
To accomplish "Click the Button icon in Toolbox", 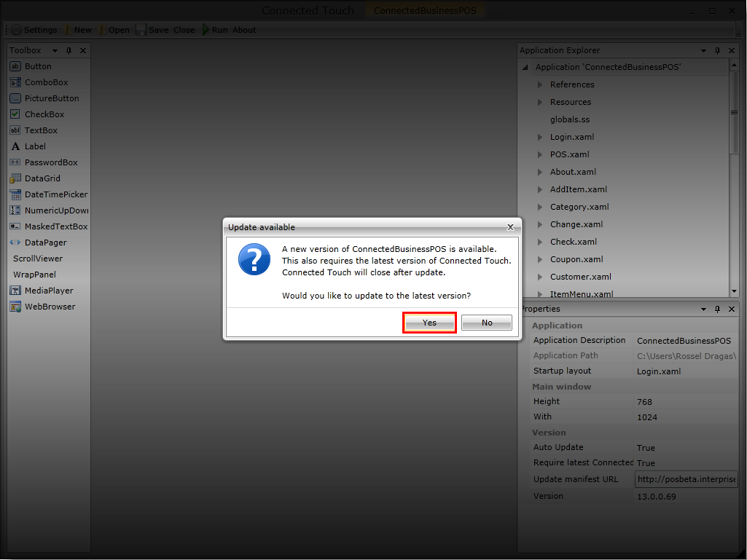I will (15, 66).
